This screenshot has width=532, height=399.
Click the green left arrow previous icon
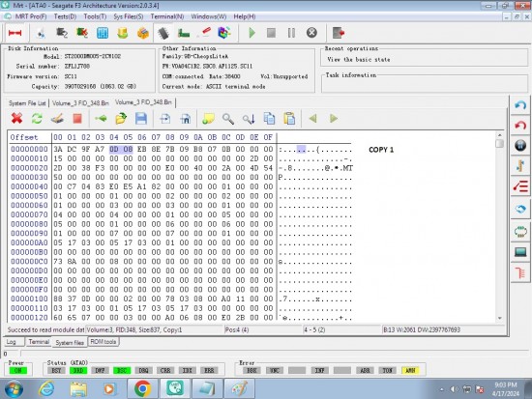point(312,119)
